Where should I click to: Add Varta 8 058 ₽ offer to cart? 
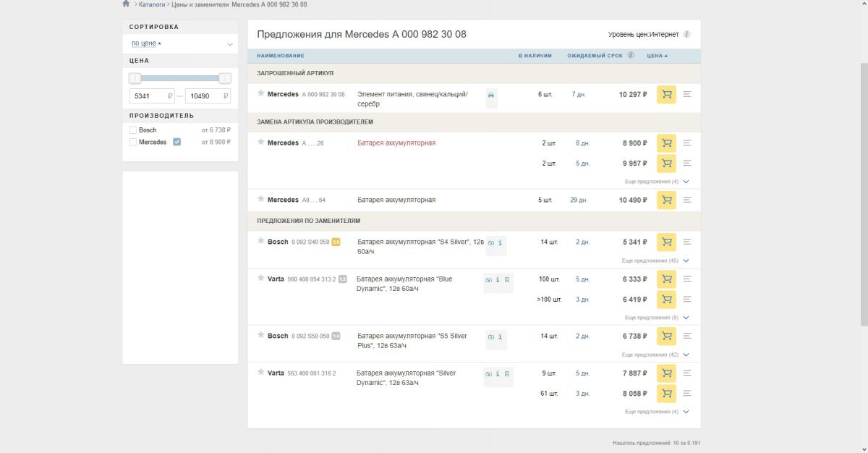666,394
